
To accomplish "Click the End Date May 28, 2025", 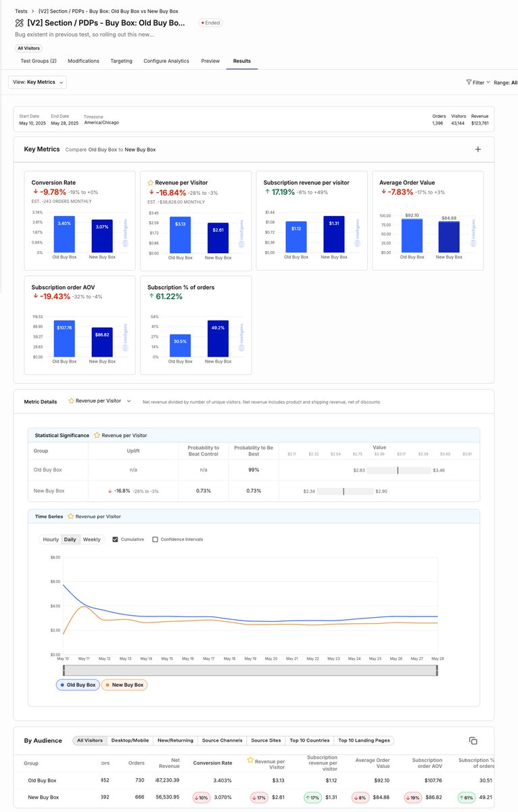I will click(x=64, y=123).
